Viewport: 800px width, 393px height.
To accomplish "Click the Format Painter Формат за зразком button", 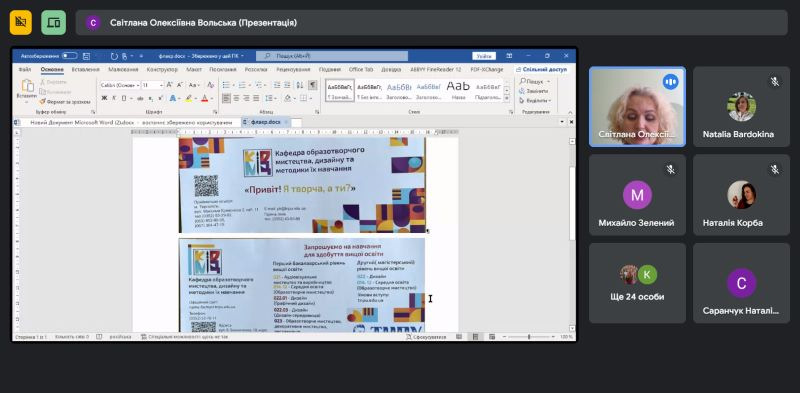I will tap(64, 102).
